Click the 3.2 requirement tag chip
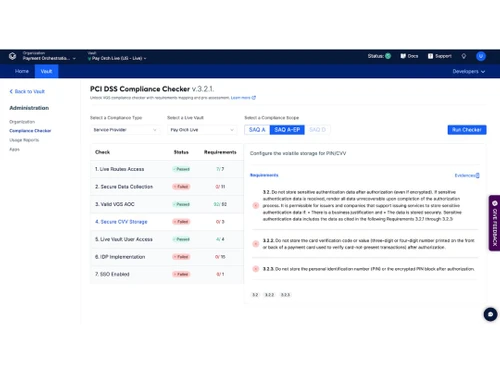The width and height of the screenshot is (500, 375). pyautogui.click(x=255, y=295)
